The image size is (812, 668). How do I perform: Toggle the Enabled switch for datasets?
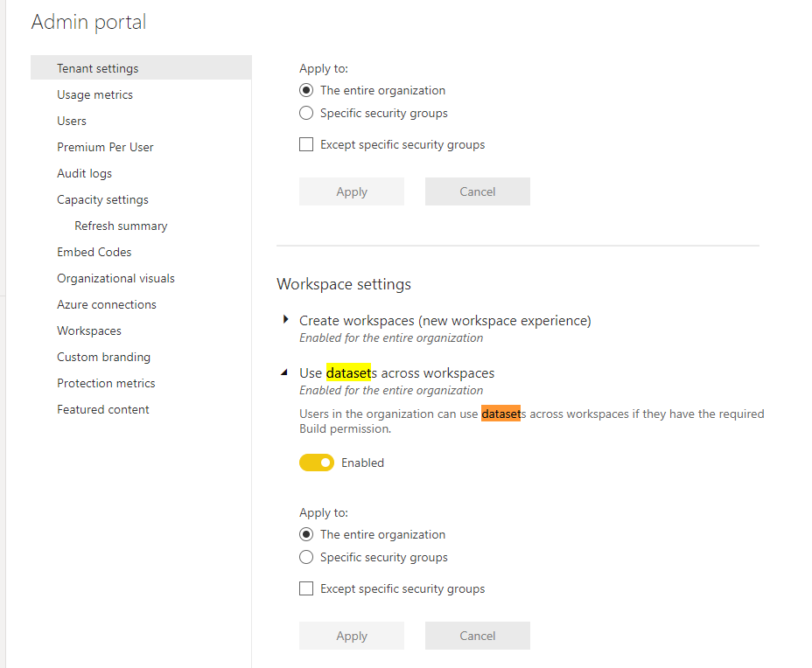tap(317, 463)
